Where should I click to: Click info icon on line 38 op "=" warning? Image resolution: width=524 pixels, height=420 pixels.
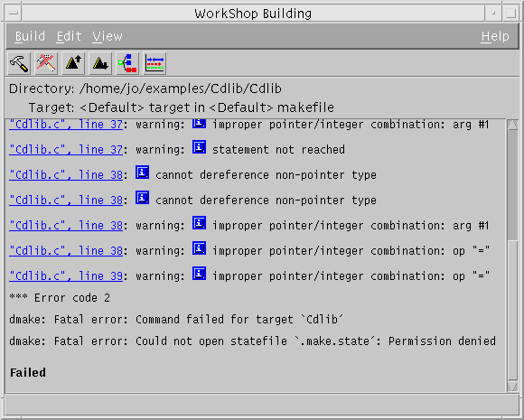pos(199,248)
